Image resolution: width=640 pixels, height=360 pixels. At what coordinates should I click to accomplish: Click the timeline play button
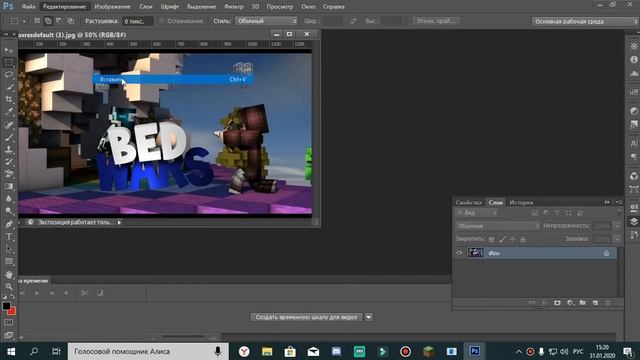(x=37, y=293)
